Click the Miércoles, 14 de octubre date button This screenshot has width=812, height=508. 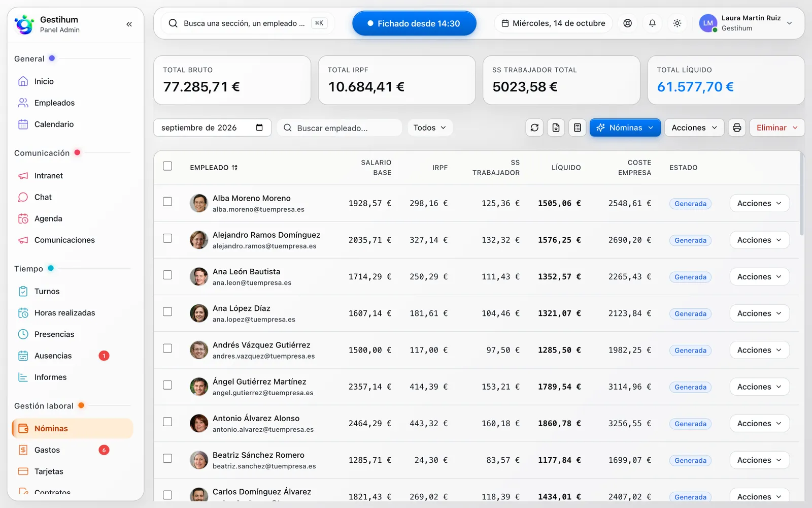(553, 23)
